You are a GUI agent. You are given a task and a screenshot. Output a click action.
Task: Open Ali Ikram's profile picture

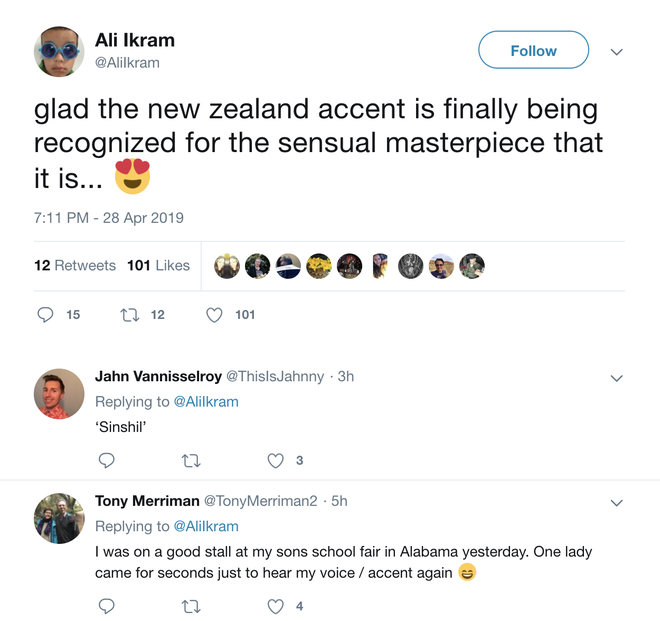(59, 52)
